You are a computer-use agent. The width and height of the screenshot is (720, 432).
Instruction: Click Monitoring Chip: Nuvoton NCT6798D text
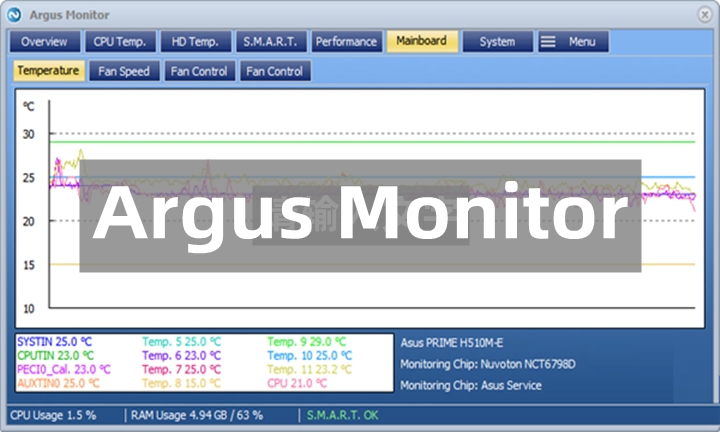488,365
